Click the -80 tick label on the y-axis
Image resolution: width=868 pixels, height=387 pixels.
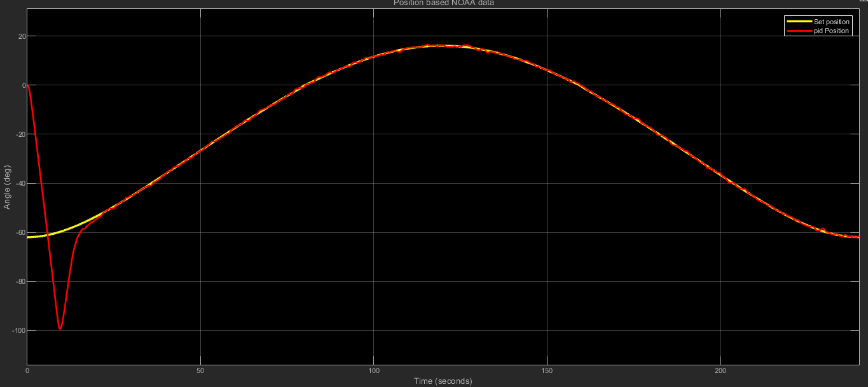20,281
